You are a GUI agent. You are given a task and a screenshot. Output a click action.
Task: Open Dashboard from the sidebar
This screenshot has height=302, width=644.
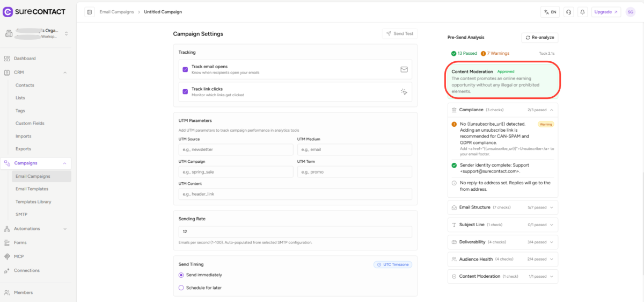[x=25, y=58]
